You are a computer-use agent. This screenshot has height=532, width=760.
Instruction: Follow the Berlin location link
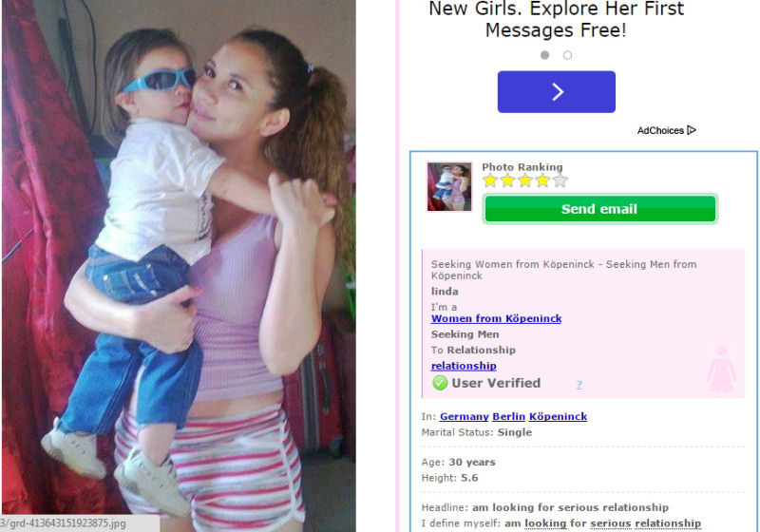click(x=508, y=417)
